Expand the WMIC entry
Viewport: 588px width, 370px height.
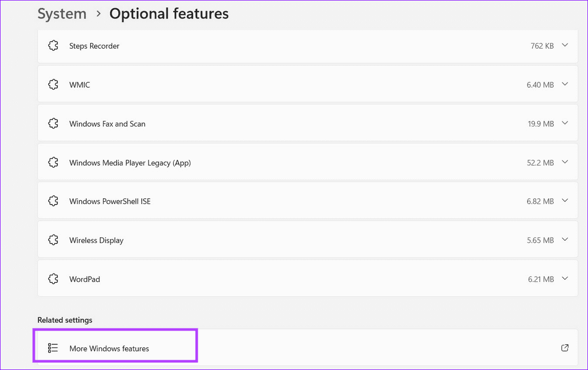pos(565,84)
